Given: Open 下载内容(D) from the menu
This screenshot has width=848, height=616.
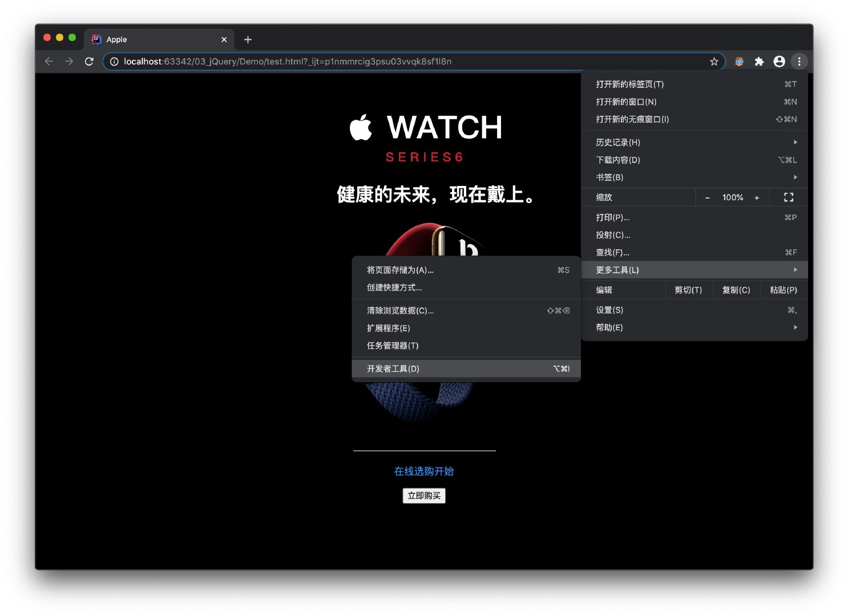Looking at the screenshot, I should [x=694, y=160].
